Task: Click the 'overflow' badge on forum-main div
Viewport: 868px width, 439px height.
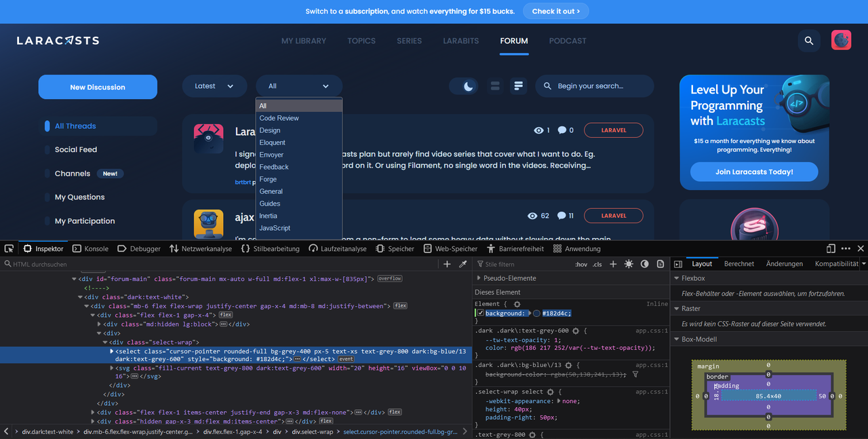Action: coord(390,279)
